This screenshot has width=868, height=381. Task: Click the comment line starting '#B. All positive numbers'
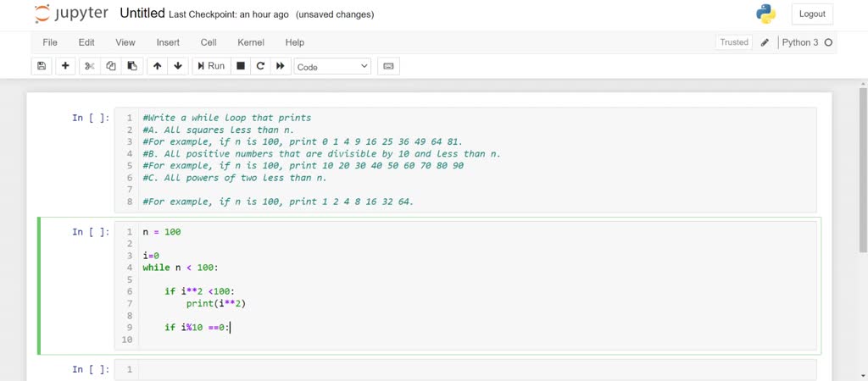[321, 154]
